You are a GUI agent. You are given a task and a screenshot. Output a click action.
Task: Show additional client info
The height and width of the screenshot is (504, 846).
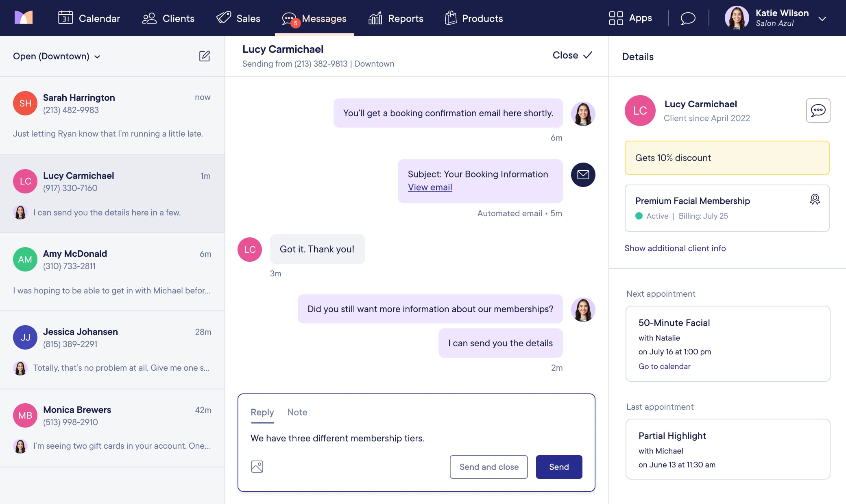[675, 248]
